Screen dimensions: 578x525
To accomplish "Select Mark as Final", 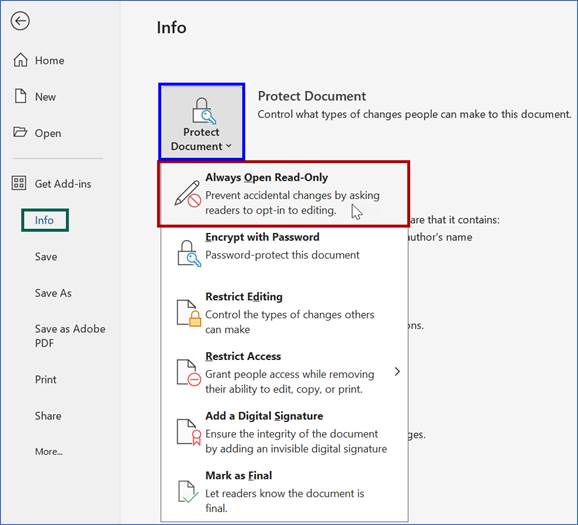I will click(284, 491).
